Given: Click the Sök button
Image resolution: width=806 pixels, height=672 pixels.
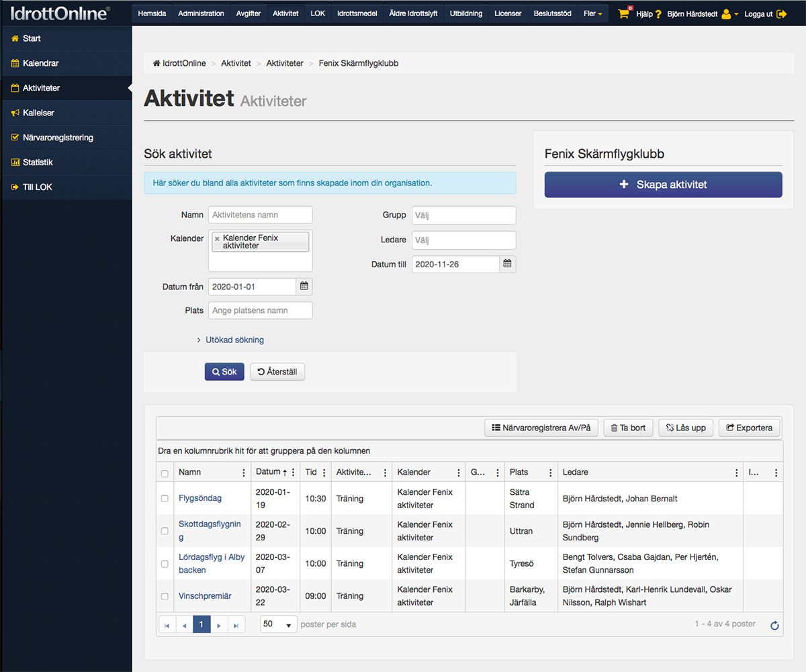Looking at the screenshot, I should [224, 372].
